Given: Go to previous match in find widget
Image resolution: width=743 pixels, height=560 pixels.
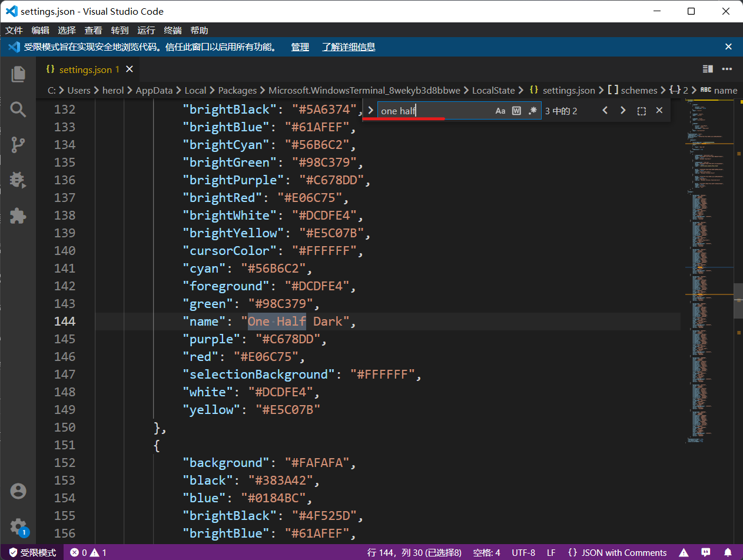Looking at the screenshot, I should coord(605,111).
